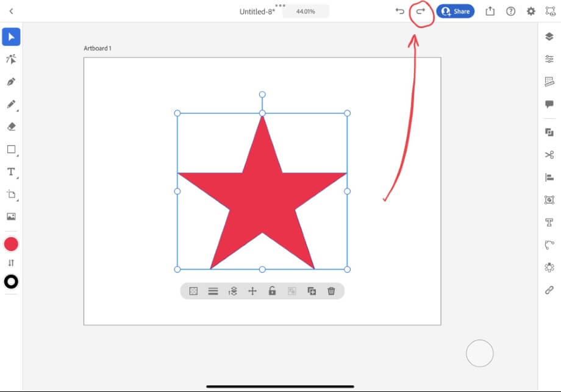
Task: Open the 44.01% zoom level field
Action: 306,12
